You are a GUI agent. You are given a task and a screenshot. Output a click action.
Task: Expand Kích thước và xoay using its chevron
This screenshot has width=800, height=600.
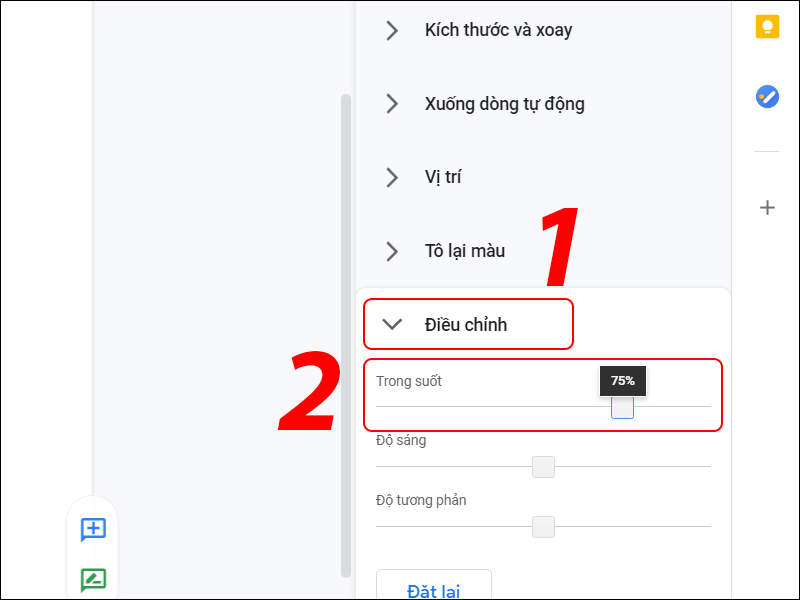392,30
